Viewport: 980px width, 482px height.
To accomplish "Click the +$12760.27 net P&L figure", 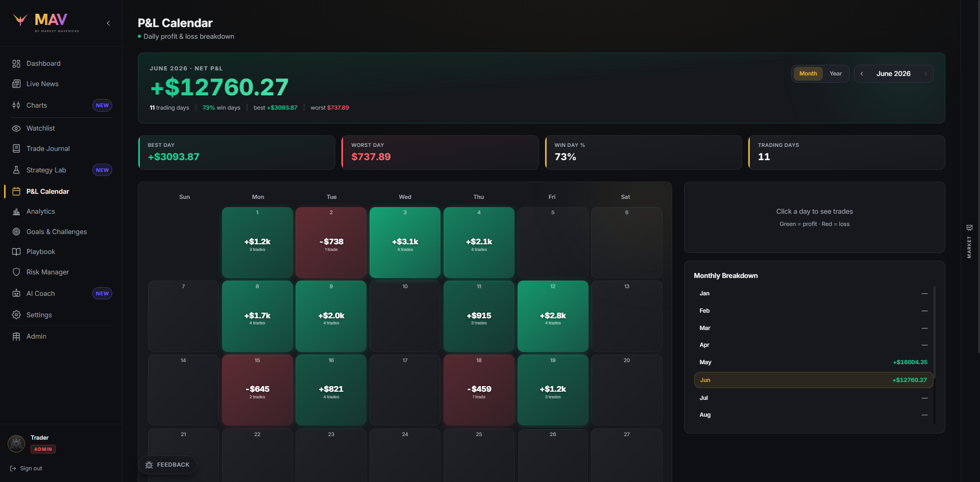I will (x=219, y=87).
